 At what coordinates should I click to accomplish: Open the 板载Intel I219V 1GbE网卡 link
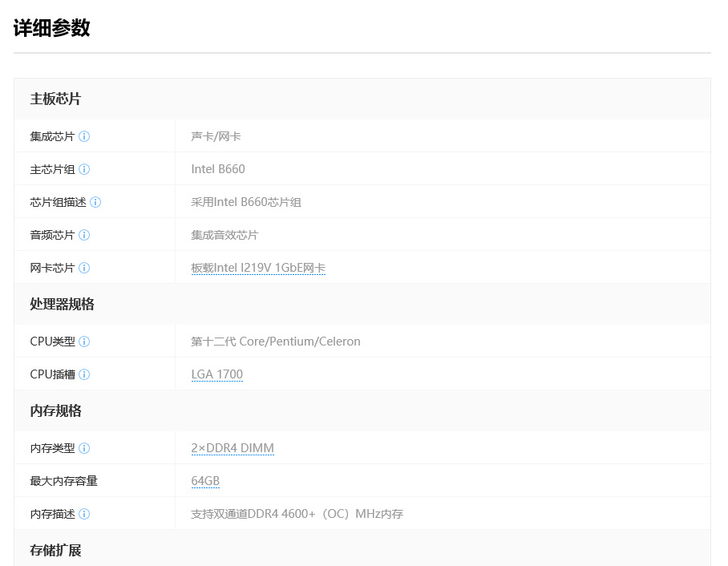pyautogui.click(x=257, y=268)
